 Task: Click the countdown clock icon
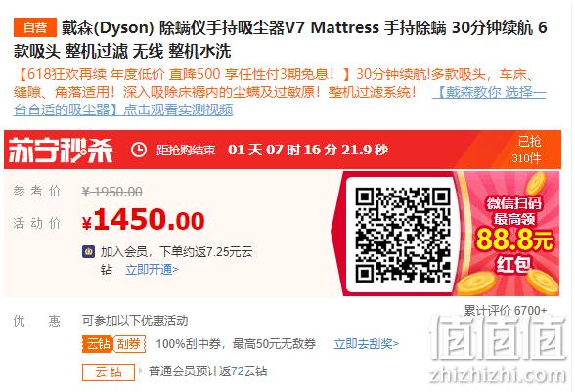pyautogui.click(x=139, y=150)
